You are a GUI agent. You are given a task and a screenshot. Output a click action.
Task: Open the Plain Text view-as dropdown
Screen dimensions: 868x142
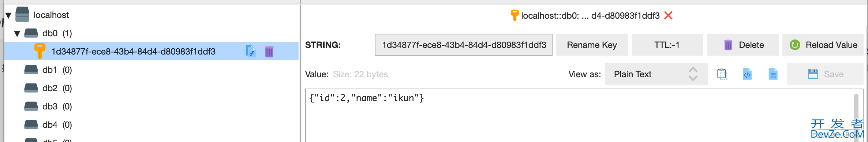point(656,74)
